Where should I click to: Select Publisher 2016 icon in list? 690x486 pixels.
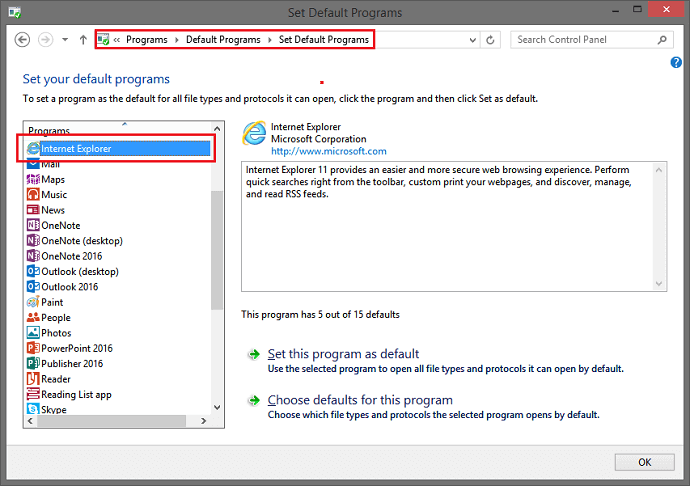(x=33, y=364)
